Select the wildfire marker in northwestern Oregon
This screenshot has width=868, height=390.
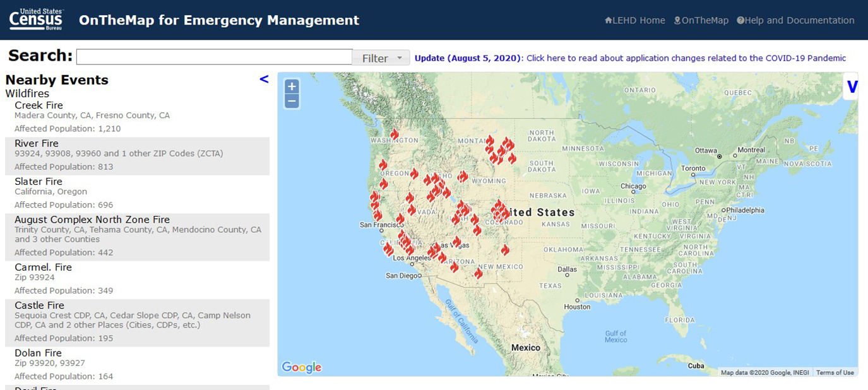coord(383,165)
